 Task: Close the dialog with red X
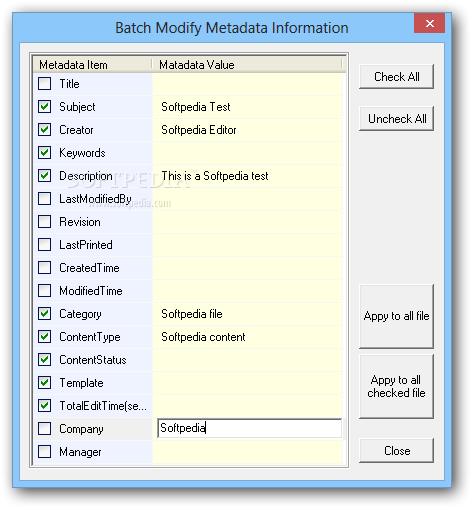(429, 23)
